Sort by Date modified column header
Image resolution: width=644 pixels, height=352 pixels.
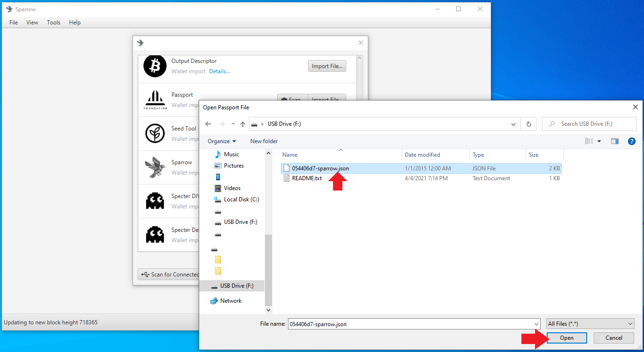435,155
